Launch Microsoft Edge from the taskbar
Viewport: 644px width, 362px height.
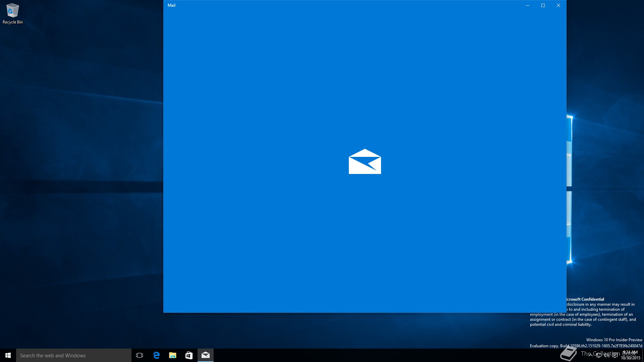[x=156, y=355]
